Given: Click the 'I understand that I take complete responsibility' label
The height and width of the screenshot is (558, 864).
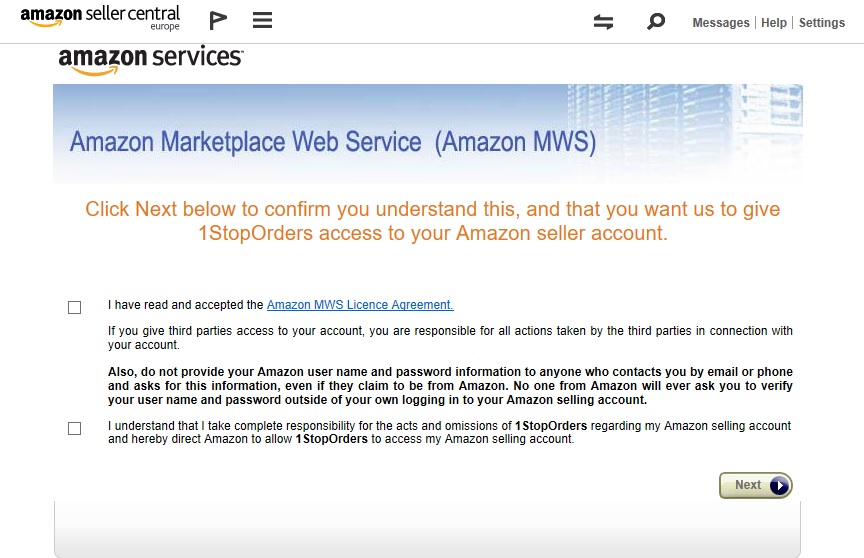Looking at the screenshot, I should [449, 432].
